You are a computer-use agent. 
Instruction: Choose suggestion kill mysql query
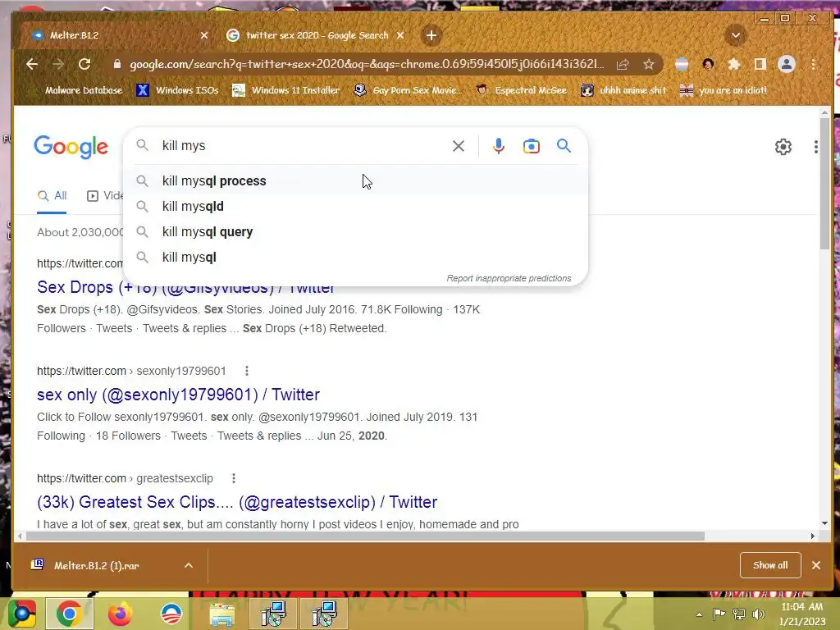click(355, 232)
